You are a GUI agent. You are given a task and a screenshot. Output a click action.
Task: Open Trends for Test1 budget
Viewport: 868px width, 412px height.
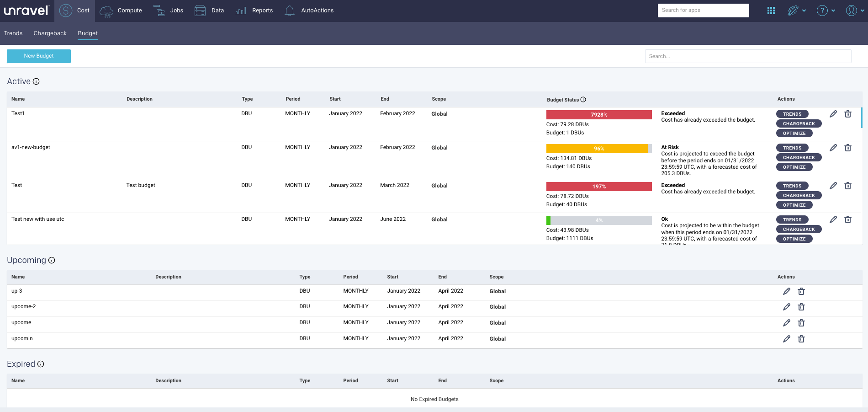point(792,114)
